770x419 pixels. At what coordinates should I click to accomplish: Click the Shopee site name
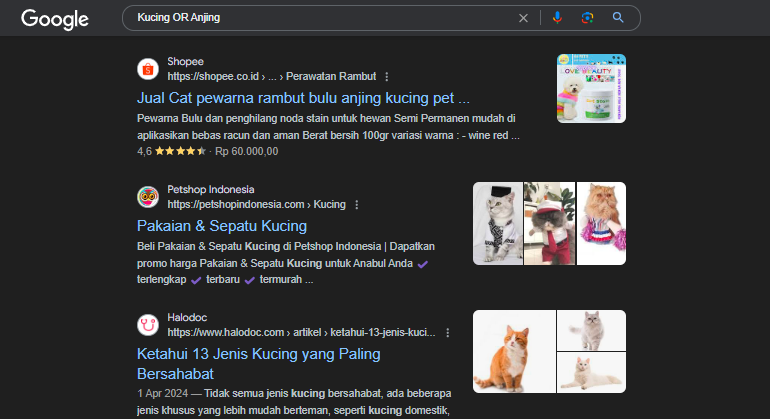[185, 61]
